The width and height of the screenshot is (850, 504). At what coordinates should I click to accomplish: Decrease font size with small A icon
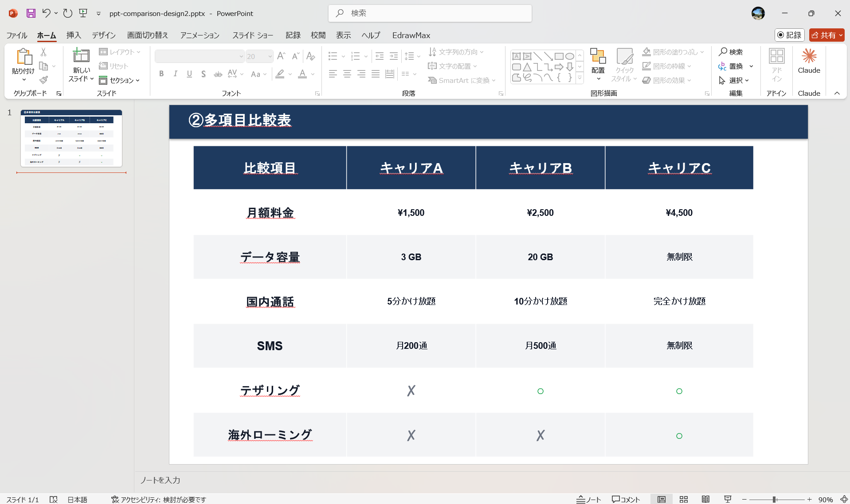[x=295, y=56]
